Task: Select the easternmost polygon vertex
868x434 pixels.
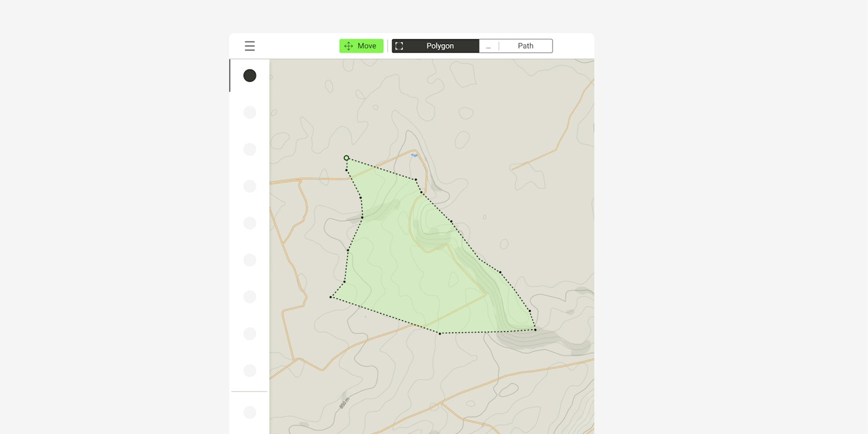Action: [x=535, y=329]
